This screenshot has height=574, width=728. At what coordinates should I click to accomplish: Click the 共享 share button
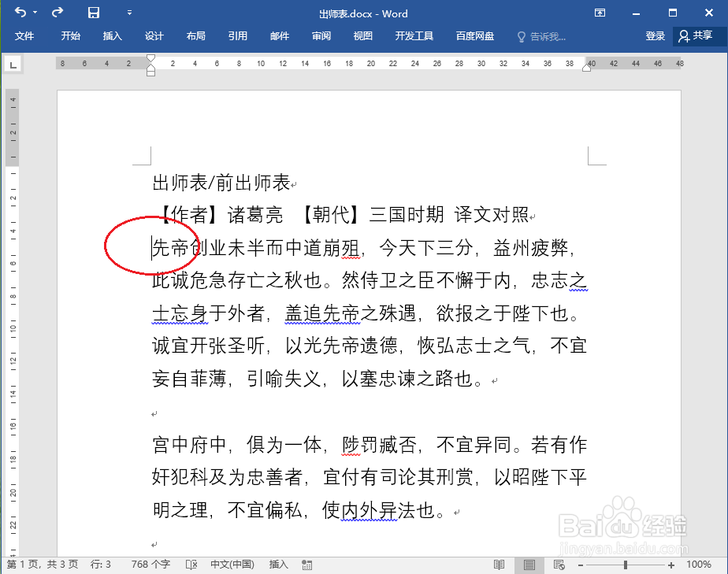[700, 35]
